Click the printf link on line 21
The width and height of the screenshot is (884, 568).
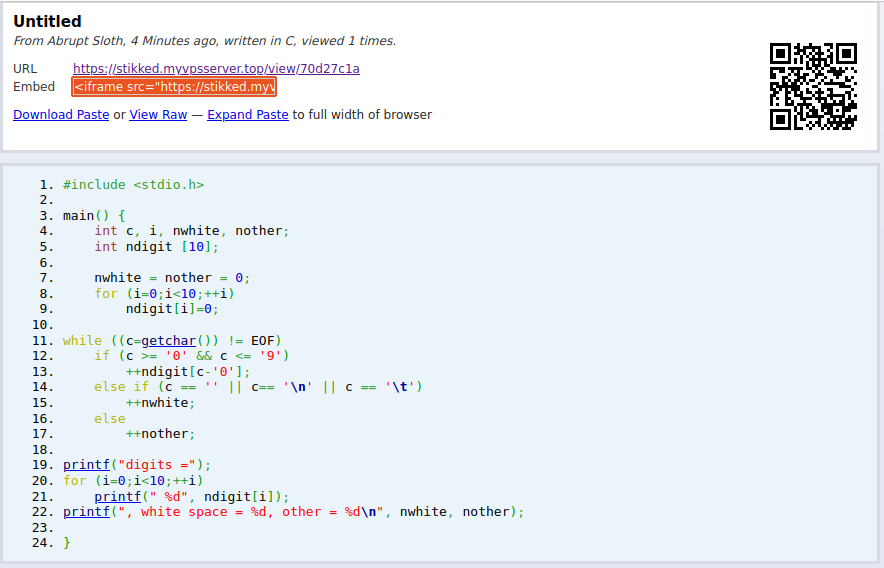point(117,496)
